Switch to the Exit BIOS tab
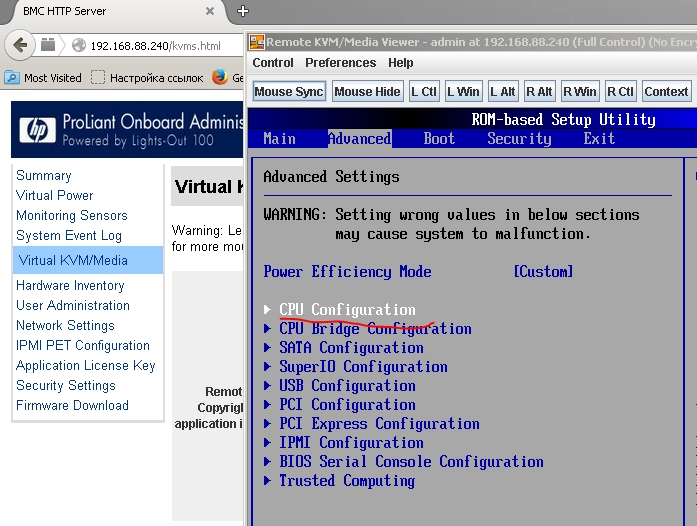The height and width of the screenshot is (526, 697). [x=599, y=139]
